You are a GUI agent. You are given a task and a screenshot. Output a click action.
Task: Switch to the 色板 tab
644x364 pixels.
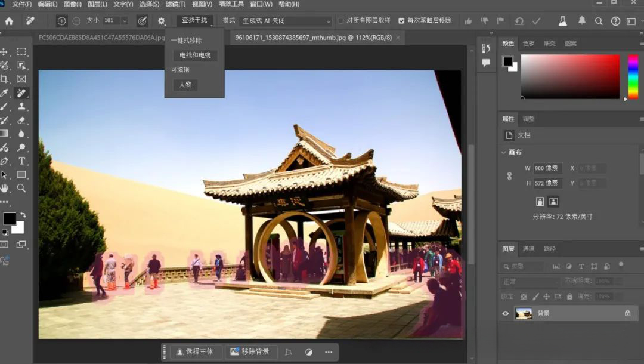[x=528, y=44]
